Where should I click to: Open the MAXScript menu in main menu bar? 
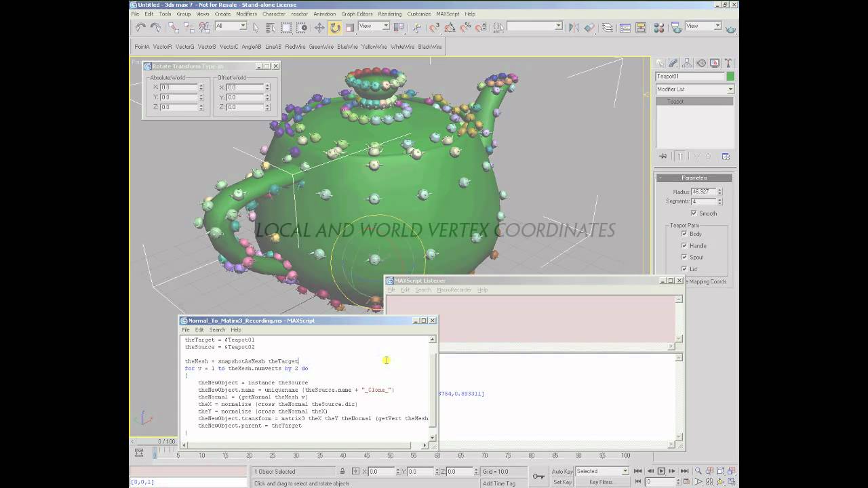pos(448,14)
